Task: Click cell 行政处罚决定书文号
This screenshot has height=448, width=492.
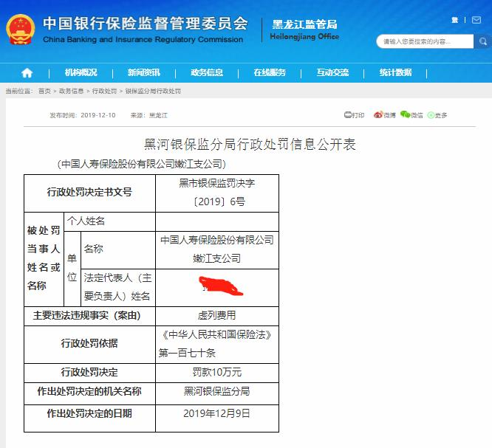Action: click(89, 193)
